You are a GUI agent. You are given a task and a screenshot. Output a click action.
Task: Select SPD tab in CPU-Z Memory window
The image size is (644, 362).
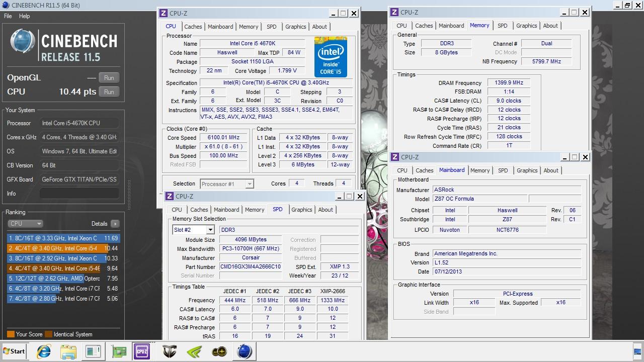pyautogui.click(x=502, y=26)
